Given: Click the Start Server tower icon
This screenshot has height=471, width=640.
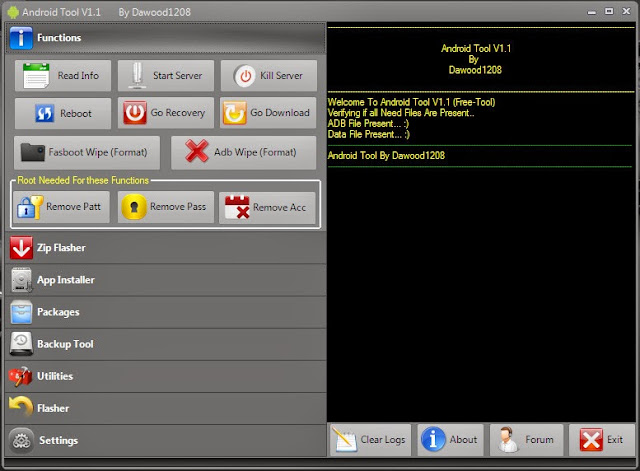Looking at the screenshot, I should click(x=137, y=76).
